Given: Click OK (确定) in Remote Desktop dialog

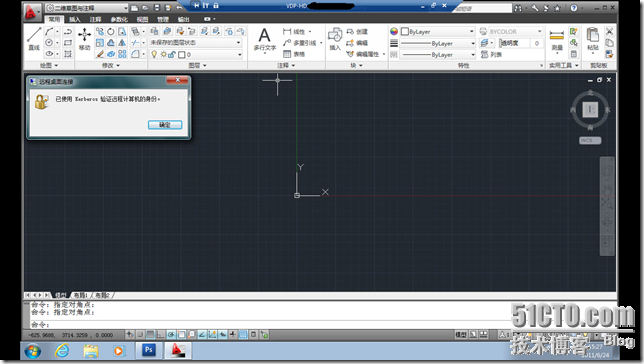Looking at the screenshot, I should point(165,124).
